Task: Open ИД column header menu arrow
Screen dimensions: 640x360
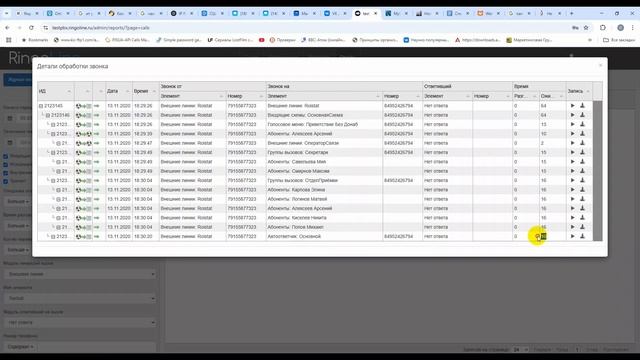Action: pyautogui.click(x=69, y=91)
